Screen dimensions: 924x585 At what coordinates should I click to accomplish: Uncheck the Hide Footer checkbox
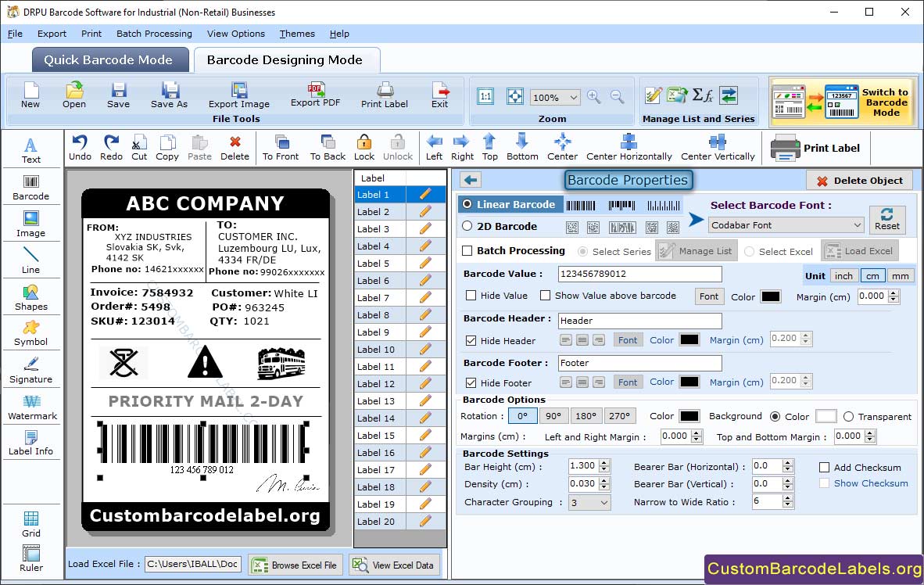[x=471, y=382]
